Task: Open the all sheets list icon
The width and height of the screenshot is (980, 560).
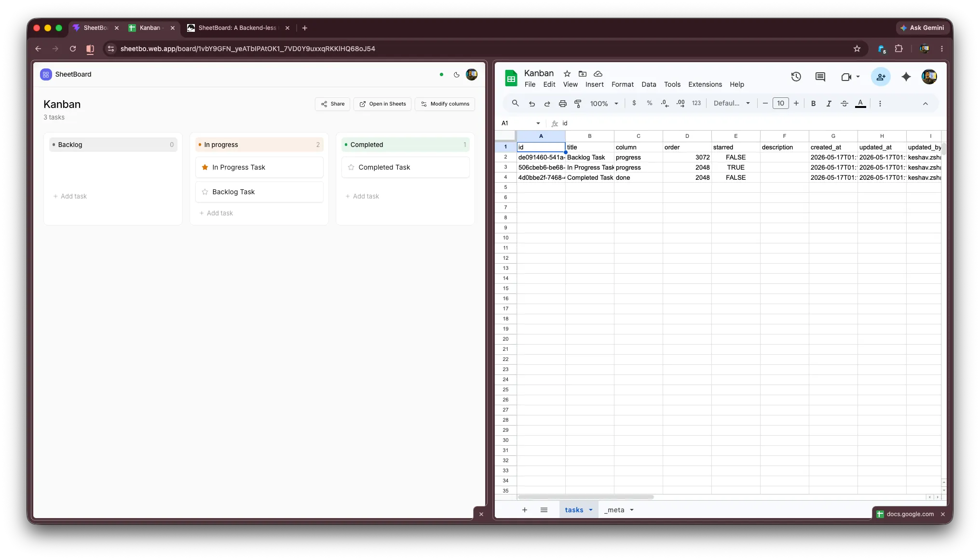Action: point(544,510)
